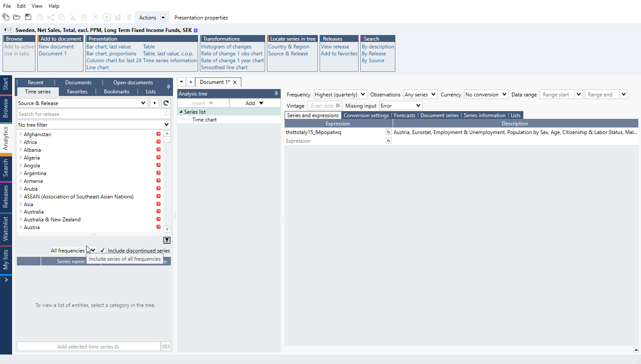Create a new document via toolbar icon
The image size is (641, 364).
pyautogui.click(x=6, y=17)
